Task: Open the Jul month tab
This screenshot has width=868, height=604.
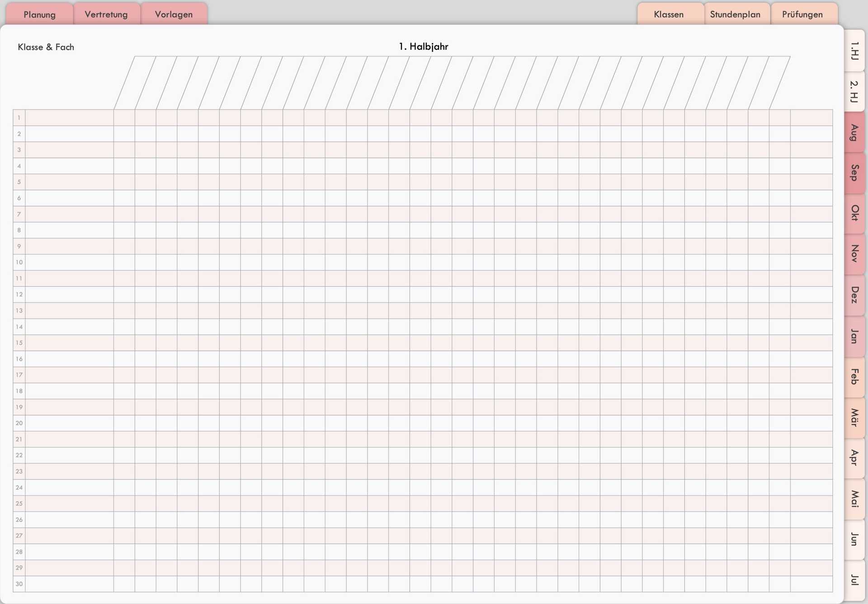Action: point(854,580)
